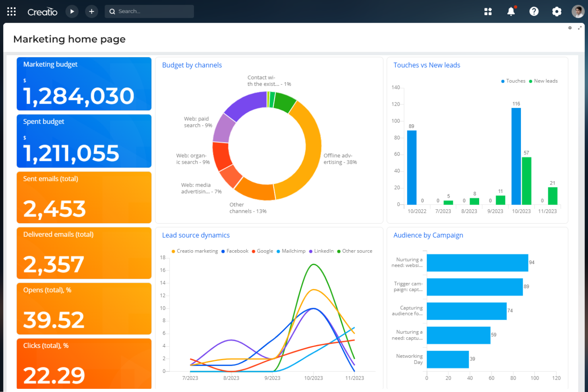The width and height of the screenshot is (588, 392).
Task: Open the dashboard settings gear icon
Action: [x=570, y=28]
